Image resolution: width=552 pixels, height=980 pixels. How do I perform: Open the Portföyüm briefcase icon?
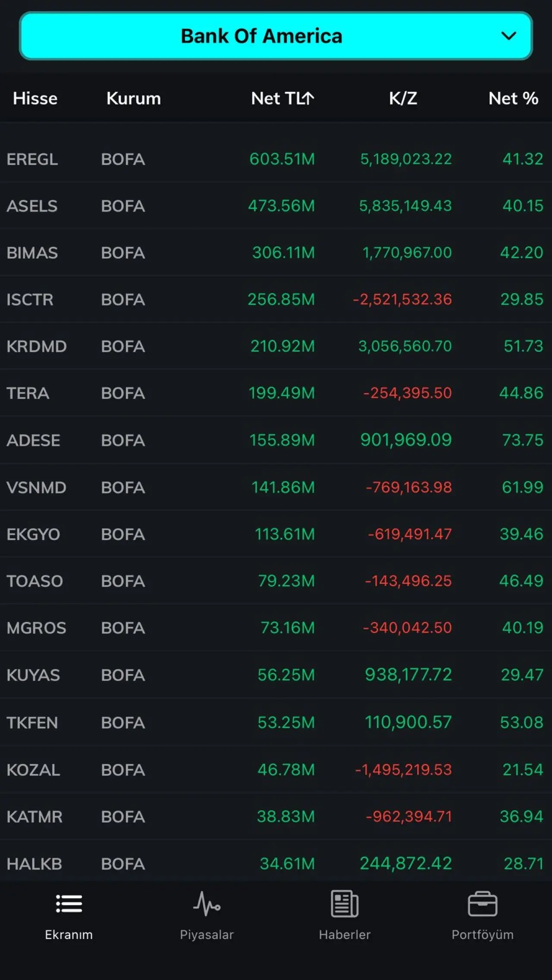point(482,903)
